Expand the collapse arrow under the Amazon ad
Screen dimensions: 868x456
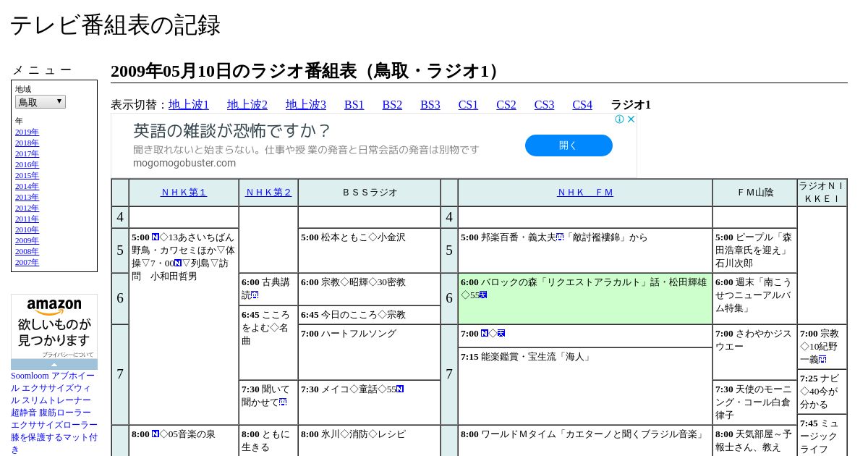click(x=54, y=365)
